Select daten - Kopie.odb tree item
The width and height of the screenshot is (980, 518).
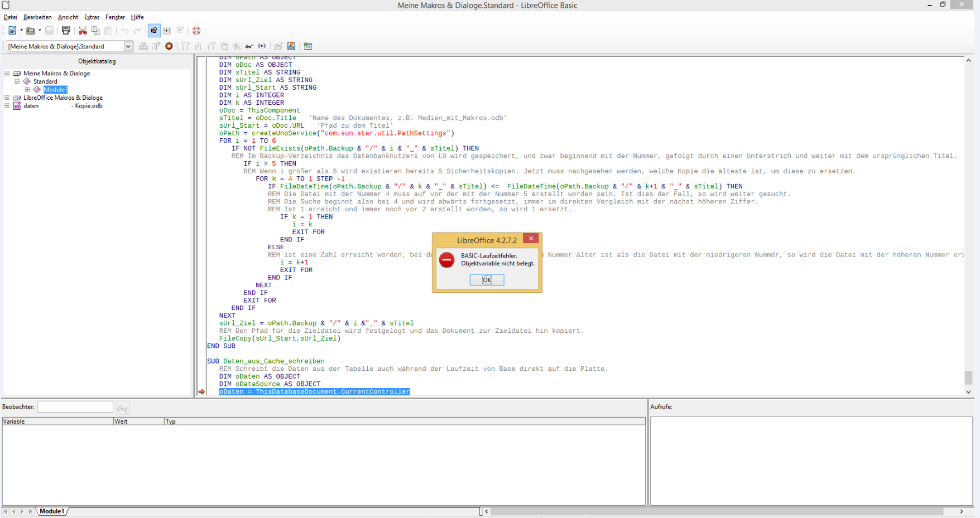coord(63,106)
